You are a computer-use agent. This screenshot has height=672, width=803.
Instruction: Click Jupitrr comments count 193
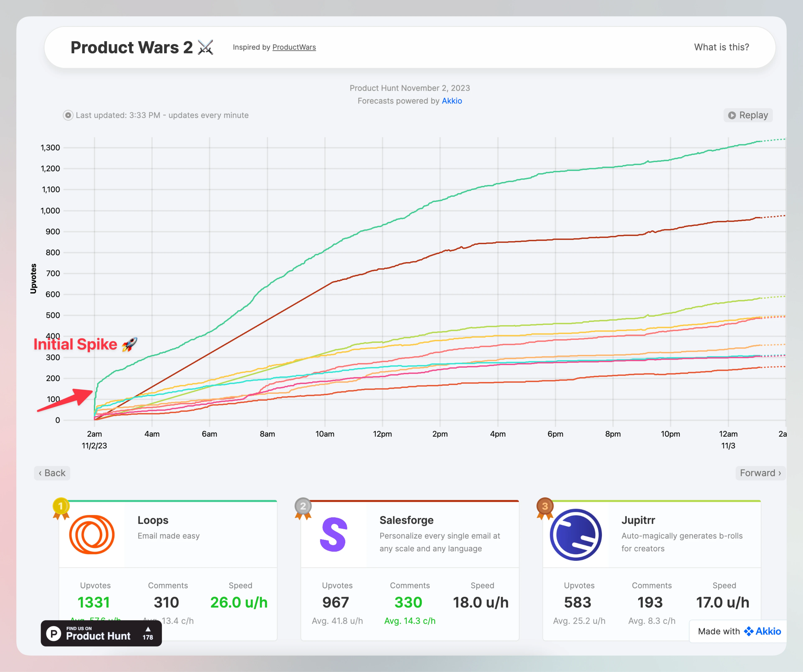pos(650,602)
